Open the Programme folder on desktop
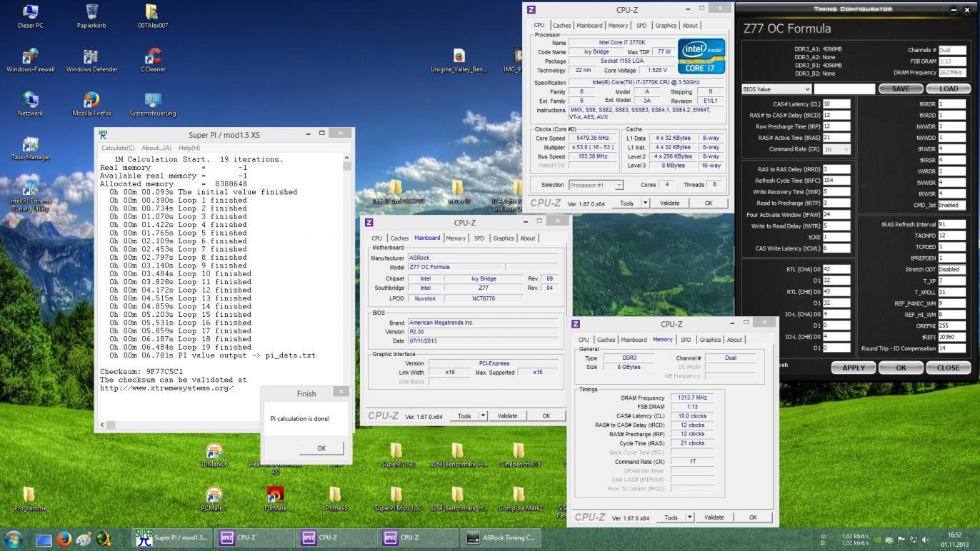 (x=30, y=500)
